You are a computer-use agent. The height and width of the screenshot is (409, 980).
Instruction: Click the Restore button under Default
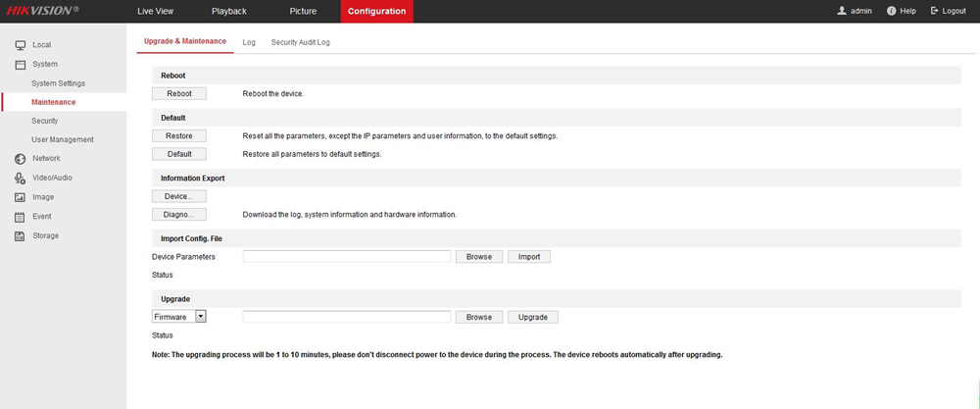pyautogui.click(x=179, y=135)
